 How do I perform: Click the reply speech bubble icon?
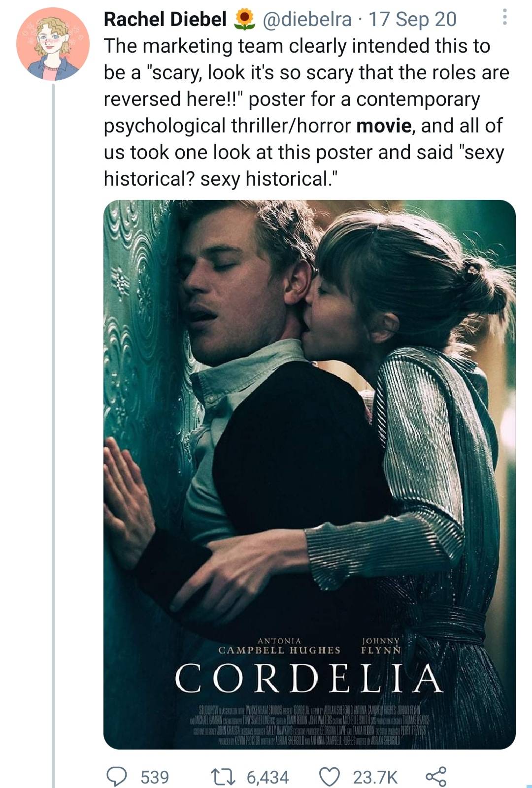coord(117,777)
